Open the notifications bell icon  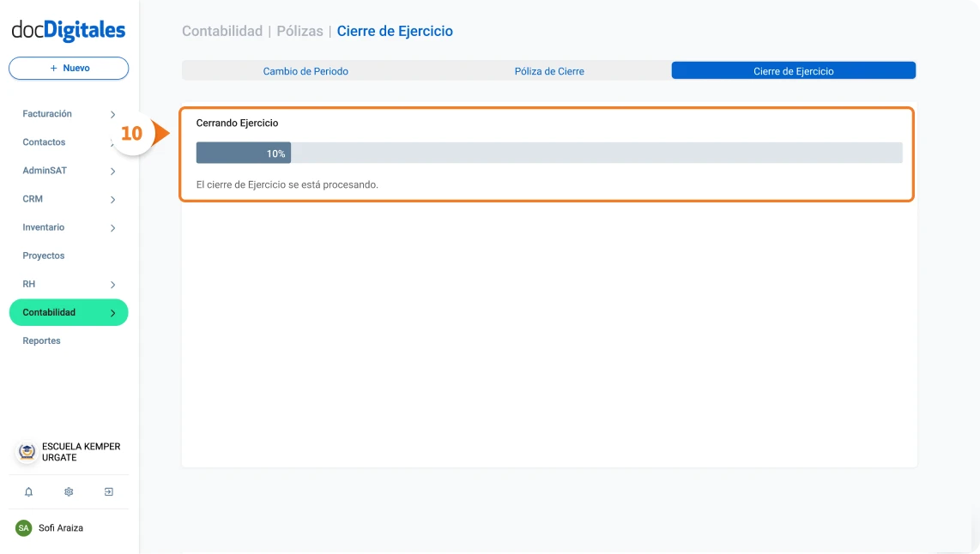[28, 492]
